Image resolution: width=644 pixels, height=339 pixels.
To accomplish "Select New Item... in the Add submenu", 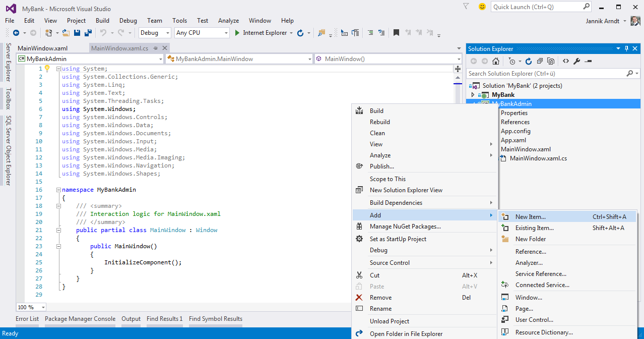I will [x=567, y=217].
